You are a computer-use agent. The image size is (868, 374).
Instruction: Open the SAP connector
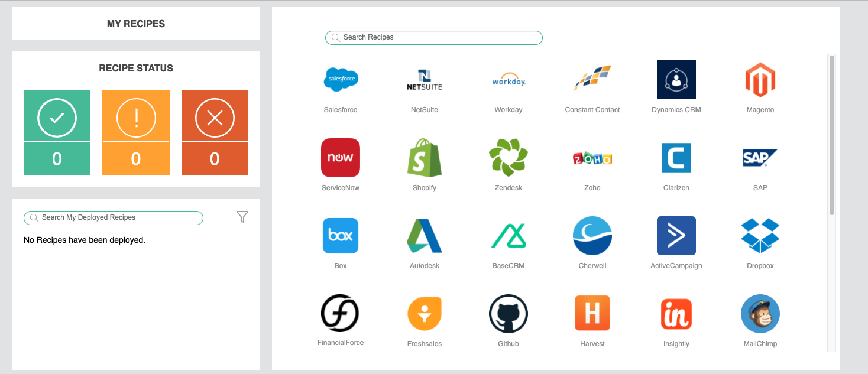pyautogui.click(x=760, y=157)
